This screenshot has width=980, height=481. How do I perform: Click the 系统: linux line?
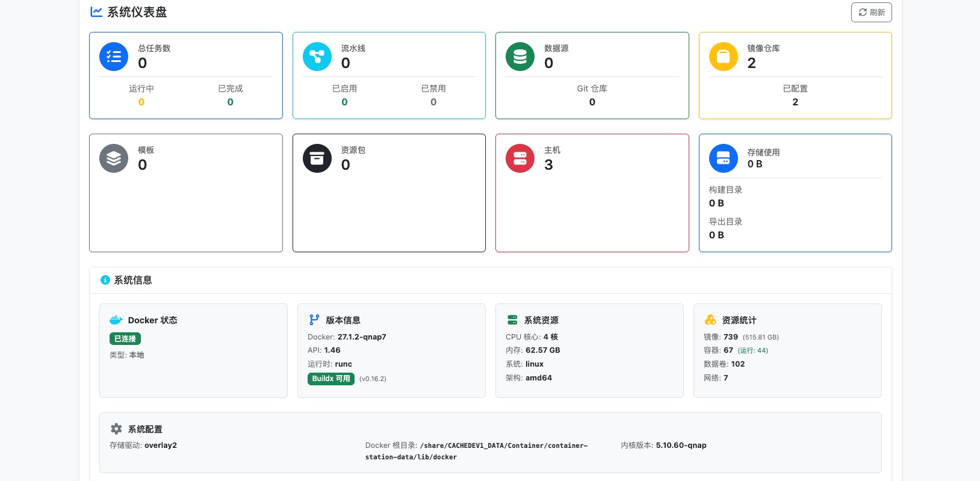[524, 364]
